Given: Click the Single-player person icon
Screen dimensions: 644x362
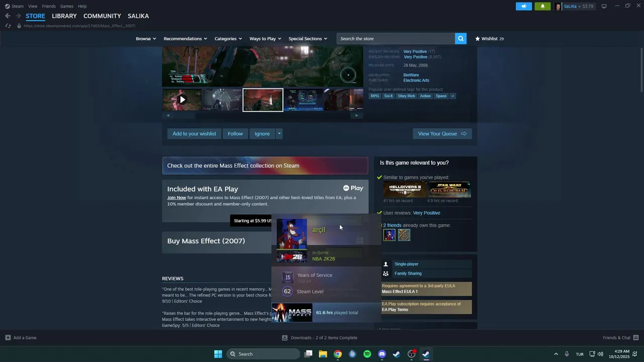Looking at the screenshot, I should point(386,264).
